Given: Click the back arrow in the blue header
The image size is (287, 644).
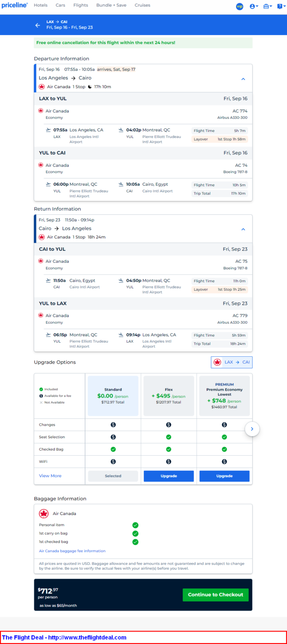Looking at the screenshot, I should pos(38,25).
